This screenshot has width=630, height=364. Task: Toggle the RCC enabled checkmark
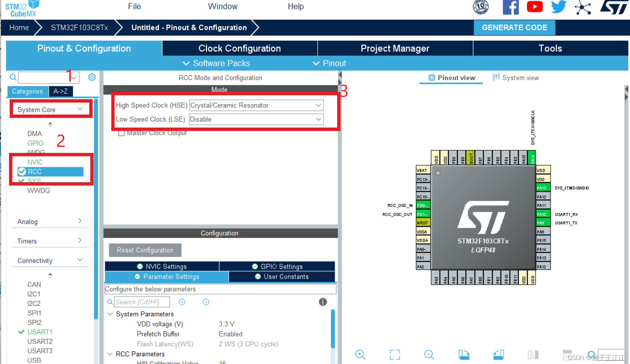coord(22,172)
